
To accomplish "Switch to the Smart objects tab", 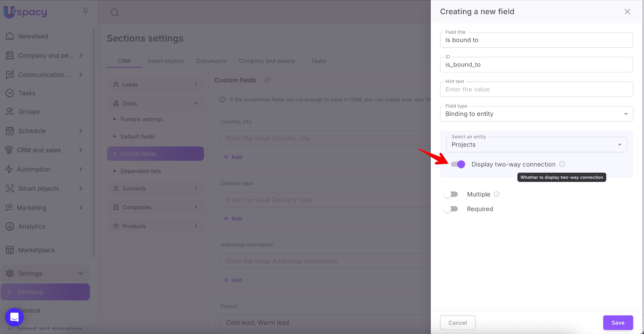I will tap(165, 61).
